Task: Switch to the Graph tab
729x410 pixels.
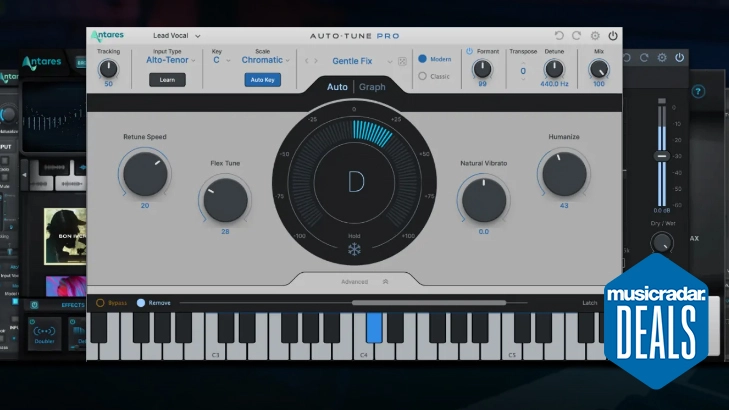Action: point(372,87)
